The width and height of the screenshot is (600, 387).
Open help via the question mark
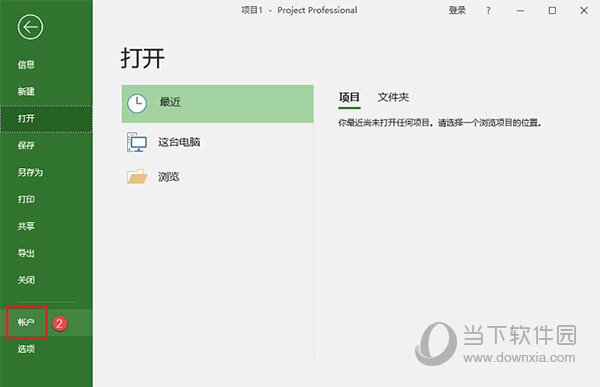[488, 11]
